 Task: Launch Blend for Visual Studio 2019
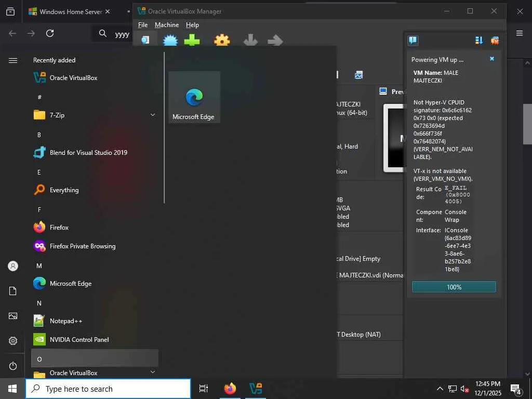[x=95, y=152]
